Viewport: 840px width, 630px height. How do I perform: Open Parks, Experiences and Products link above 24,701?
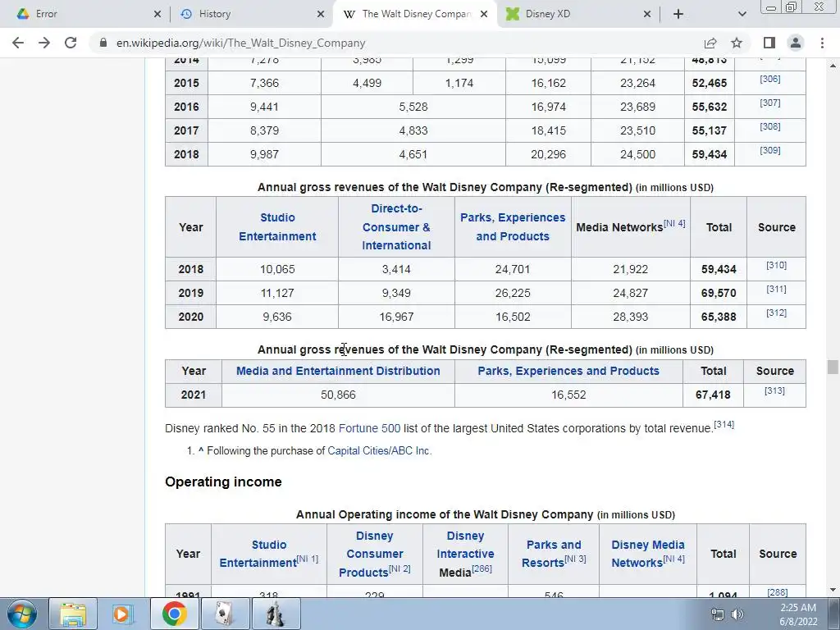point(513,227)
